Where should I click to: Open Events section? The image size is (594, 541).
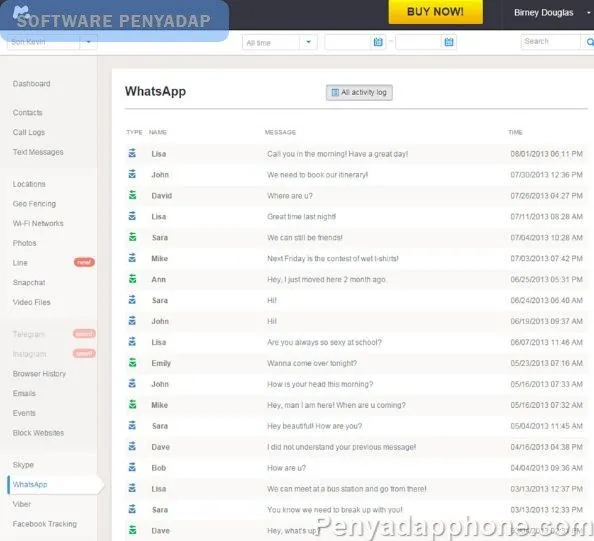click(x=24, y=413)
